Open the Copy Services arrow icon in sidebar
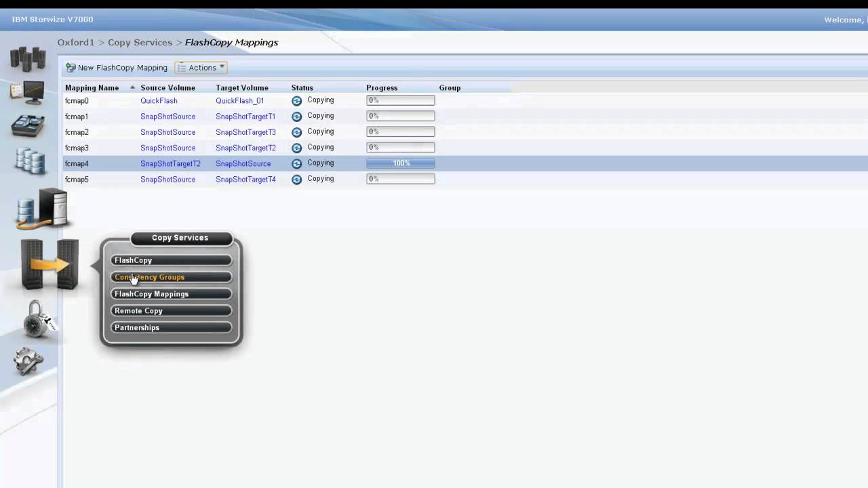Image resolution: width=868 pixels, height=488 pixels. [x=50, y=264]
